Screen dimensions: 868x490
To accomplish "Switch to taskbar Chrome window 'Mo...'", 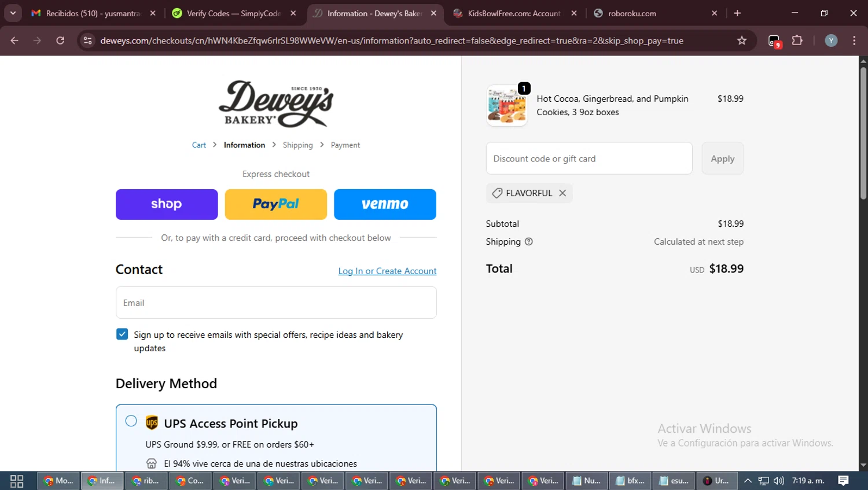I will click(x=58, y=481).
